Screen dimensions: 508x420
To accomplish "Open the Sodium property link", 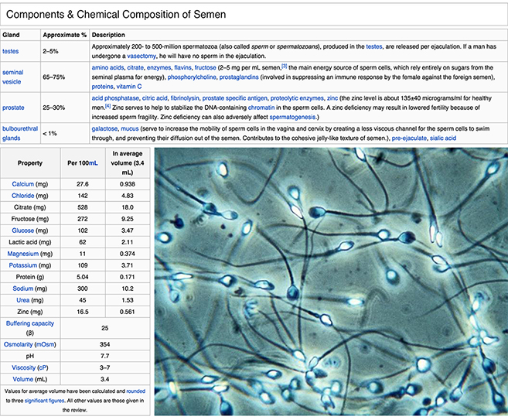I will [22, 289].
